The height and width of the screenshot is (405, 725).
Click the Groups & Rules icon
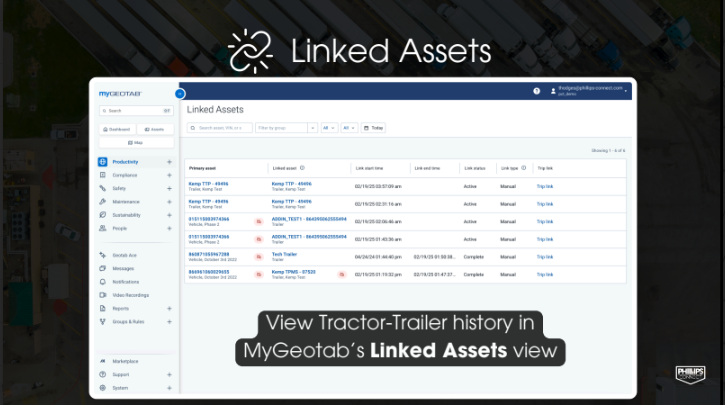pyautogui.click(x=103, y=322)
